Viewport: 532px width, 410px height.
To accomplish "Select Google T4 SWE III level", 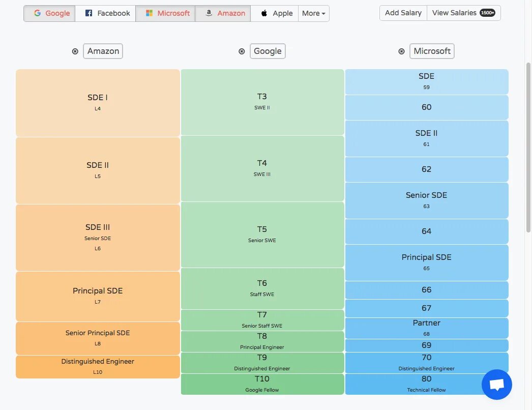I will coord(262,169).
